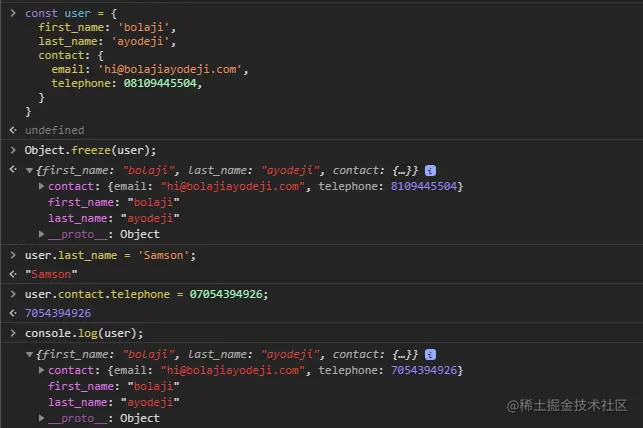The height and width of the screenshot is (428, 643).
Task: Expand __proto__ in the Object.freeze result
Action: (x=41, y=234)
